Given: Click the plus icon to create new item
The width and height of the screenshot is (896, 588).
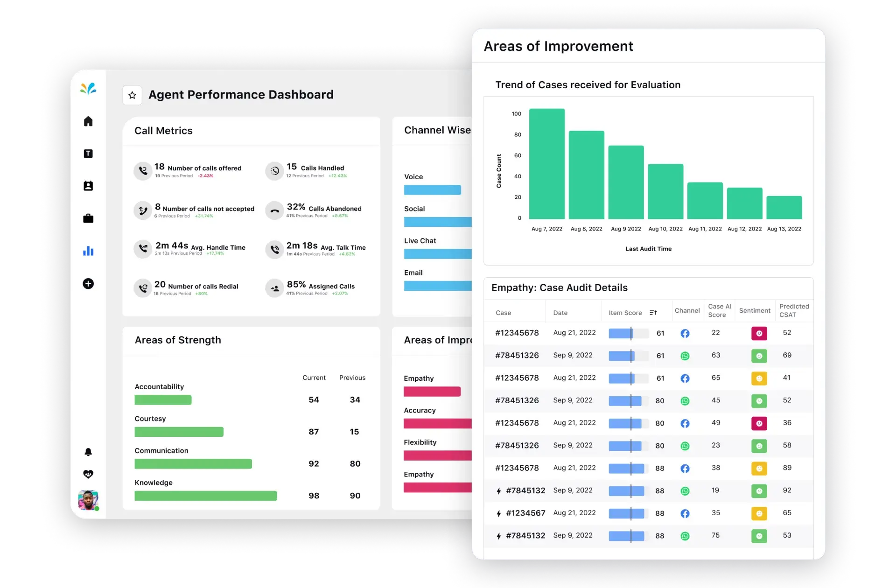Looking at the screenshot, I should point(88,284).
